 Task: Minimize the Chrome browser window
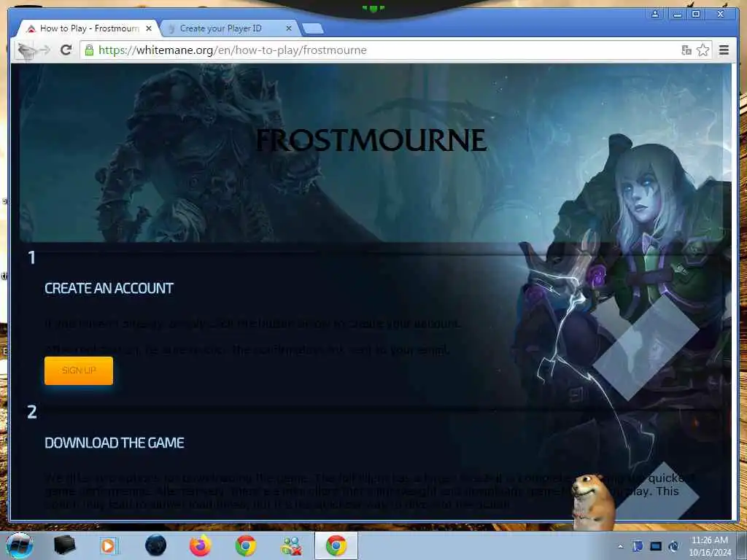[676, 14]
